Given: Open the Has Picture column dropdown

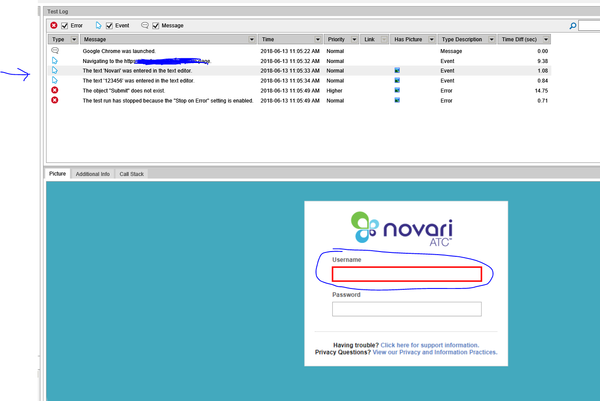Looking at the screenshot, I should [x=432, y=39].
